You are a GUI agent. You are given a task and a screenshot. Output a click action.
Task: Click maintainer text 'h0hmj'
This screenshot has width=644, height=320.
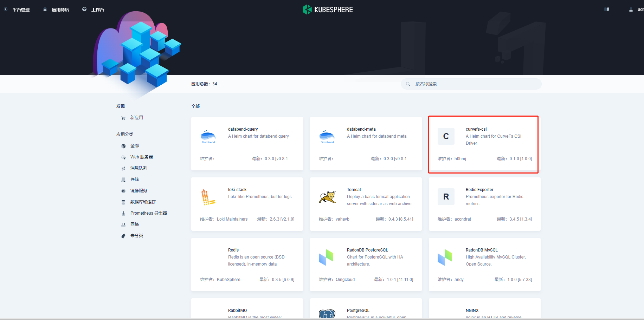(x=460, y=159)
